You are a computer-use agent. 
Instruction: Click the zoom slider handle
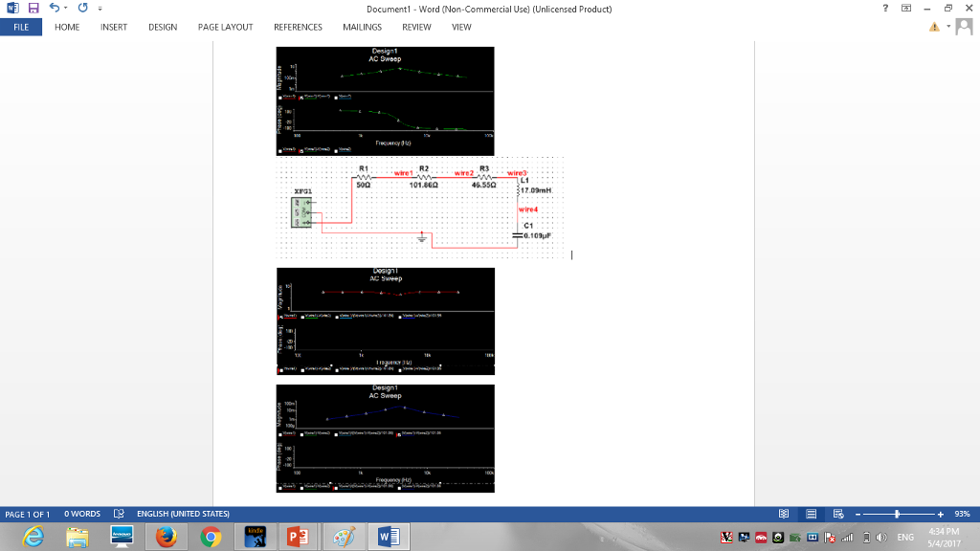click(x=898, y=514)
